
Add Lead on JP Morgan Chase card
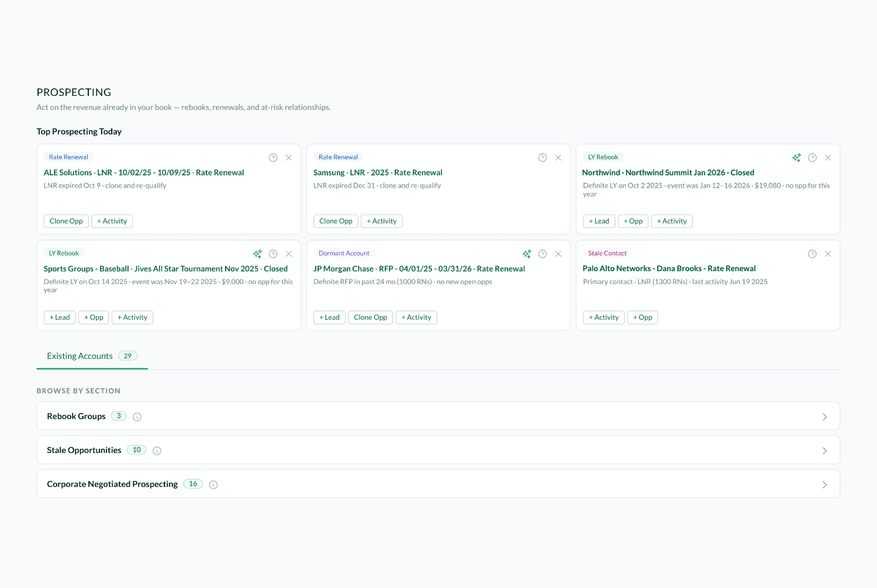tap(329, 317)
